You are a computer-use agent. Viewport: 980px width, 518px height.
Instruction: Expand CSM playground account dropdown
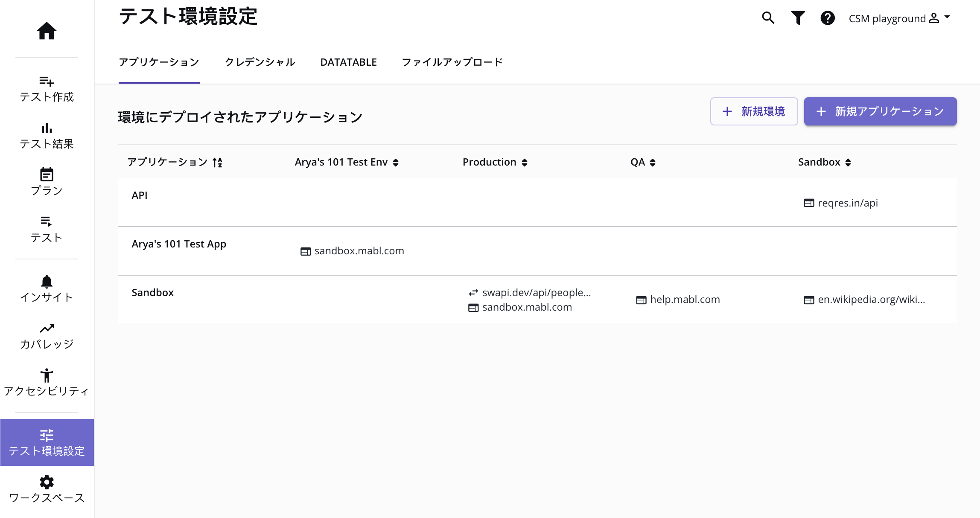coord(899,18)
